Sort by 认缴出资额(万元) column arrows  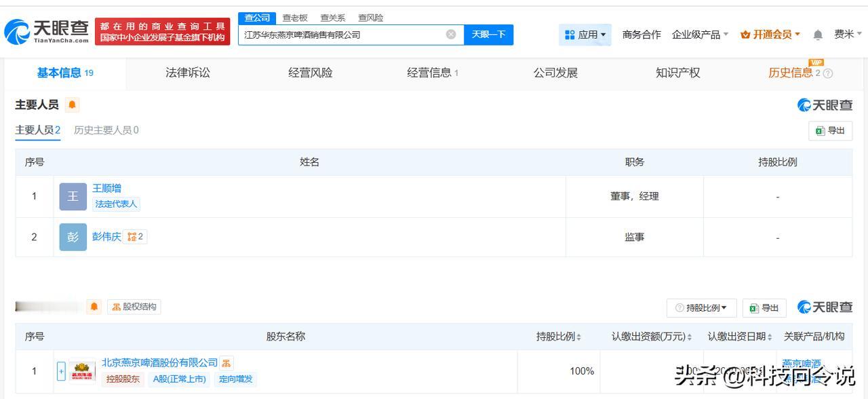pos(690,337)
